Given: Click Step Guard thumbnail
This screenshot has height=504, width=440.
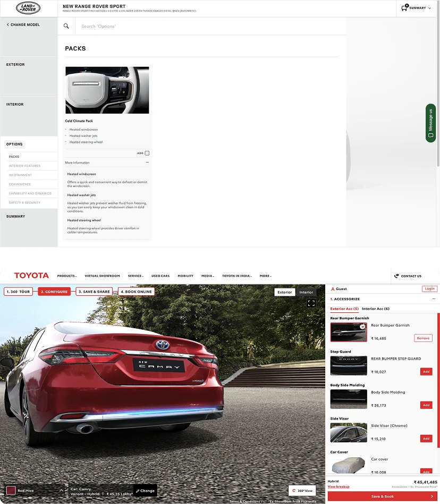Looking at the screenshot, I should [349, 365].
